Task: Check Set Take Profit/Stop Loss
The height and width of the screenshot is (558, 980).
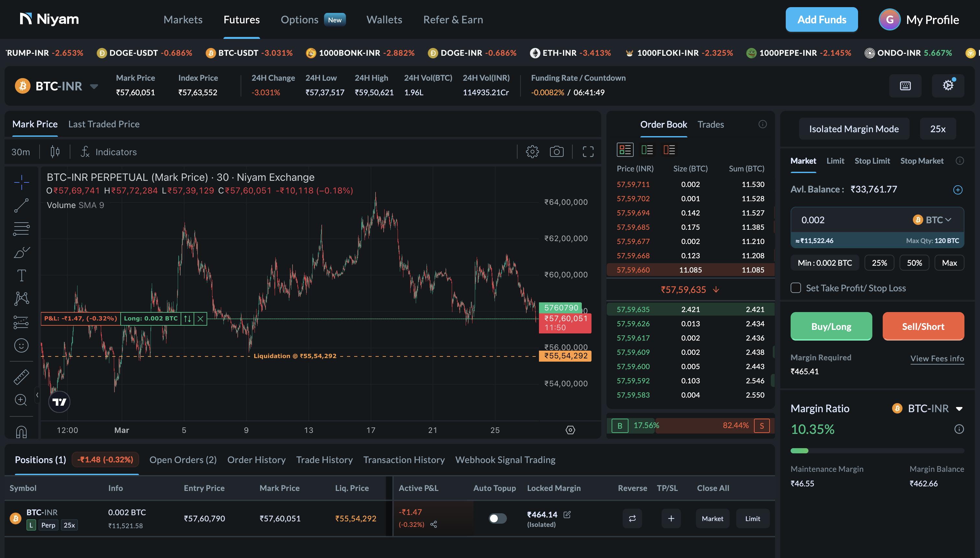Action: [x=795, y=288]
